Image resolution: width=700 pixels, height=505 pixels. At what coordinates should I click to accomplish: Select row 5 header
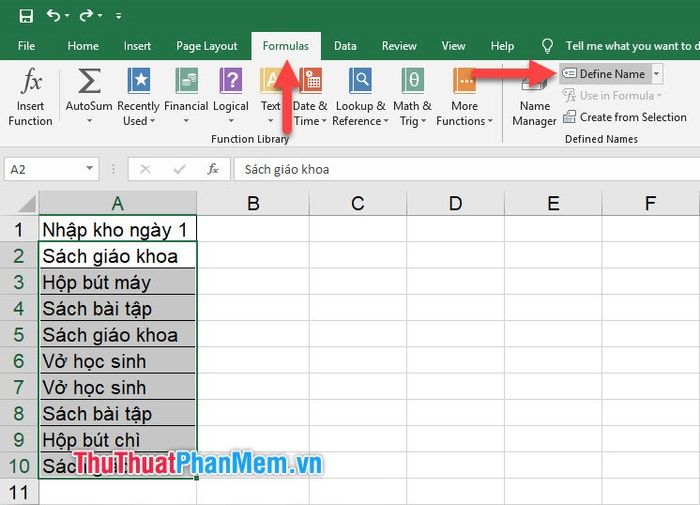tap(19, 334)
